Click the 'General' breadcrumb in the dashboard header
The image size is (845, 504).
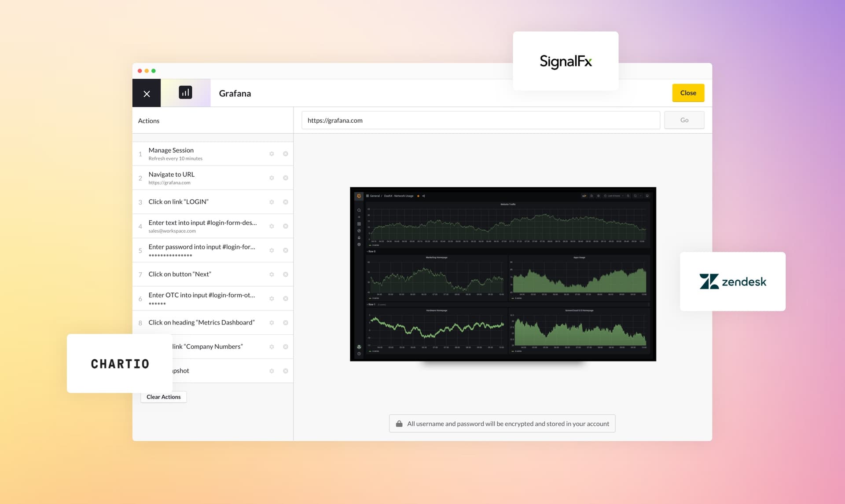point(375,196)
